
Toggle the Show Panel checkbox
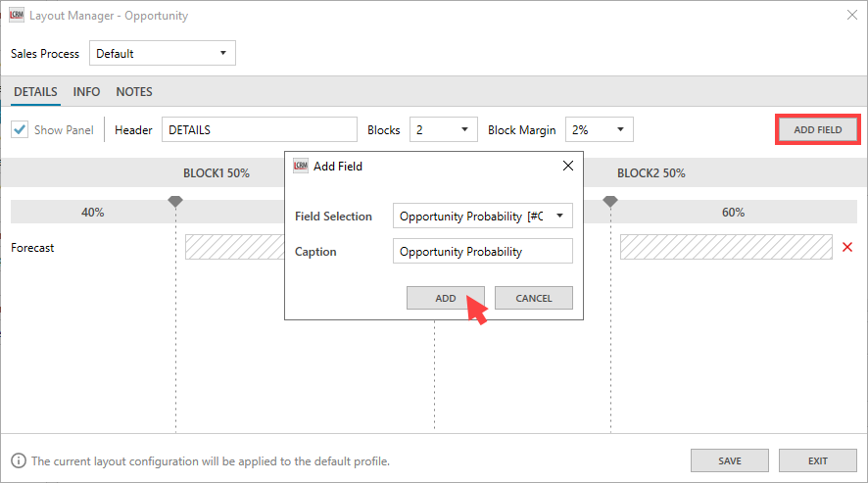click(20, 129)
